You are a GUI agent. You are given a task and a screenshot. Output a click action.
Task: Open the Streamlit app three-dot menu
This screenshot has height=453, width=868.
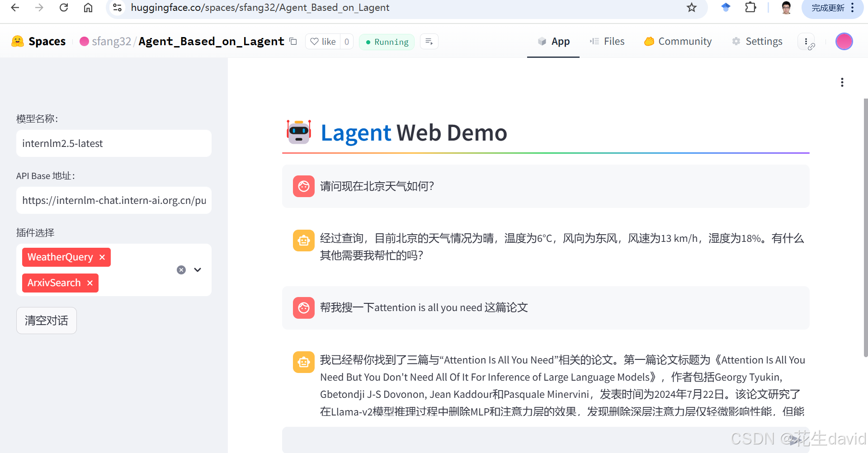coord(842,82)
